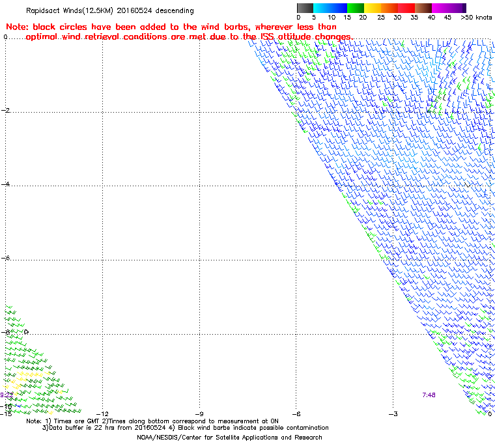The width and height of the screenshot is (495, 448).
Task: Click the -10 latitude axis label
Action: [6, 406]
